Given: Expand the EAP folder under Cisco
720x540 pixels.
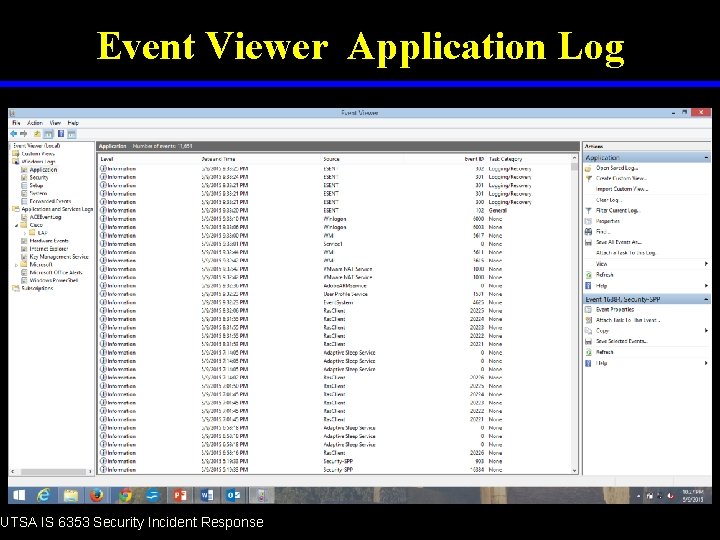Looking at the screenshot, I should (x=25, y=233).
